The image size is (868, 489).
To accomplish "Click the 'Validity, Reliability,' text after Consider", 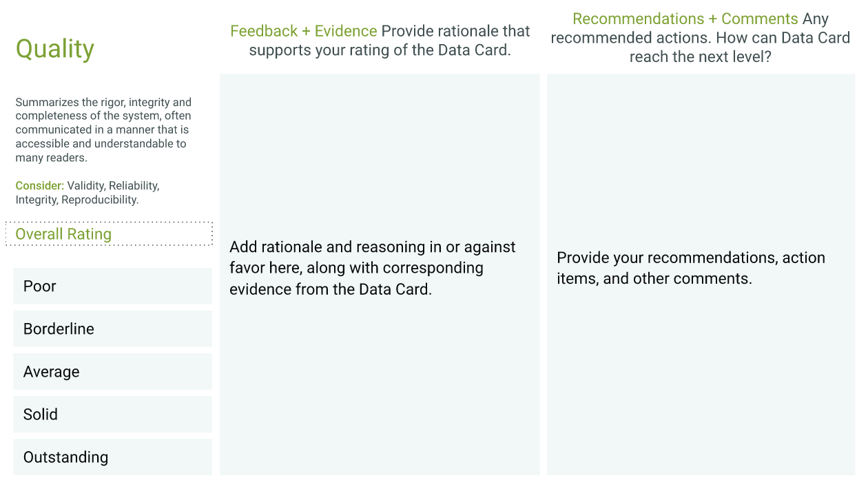I will [113, 186].
